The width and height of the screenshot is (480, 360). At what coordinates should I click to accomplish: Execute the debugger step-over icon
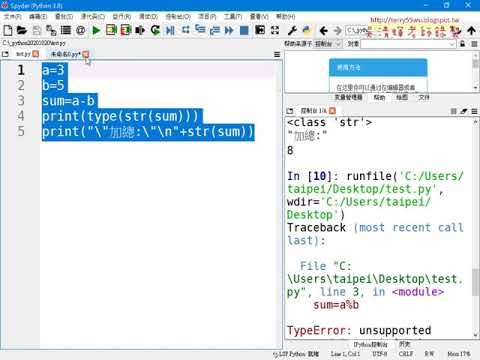click(x=186, y=30)
